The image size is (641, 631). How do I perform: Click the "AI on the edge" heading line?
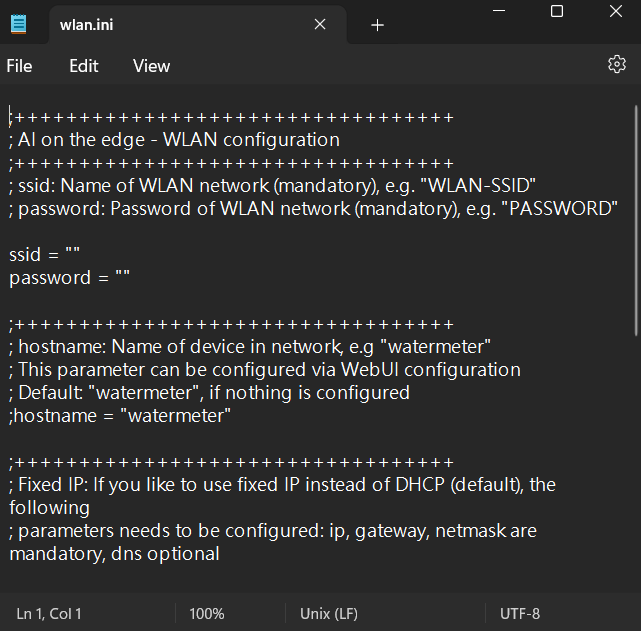point(175,140)
